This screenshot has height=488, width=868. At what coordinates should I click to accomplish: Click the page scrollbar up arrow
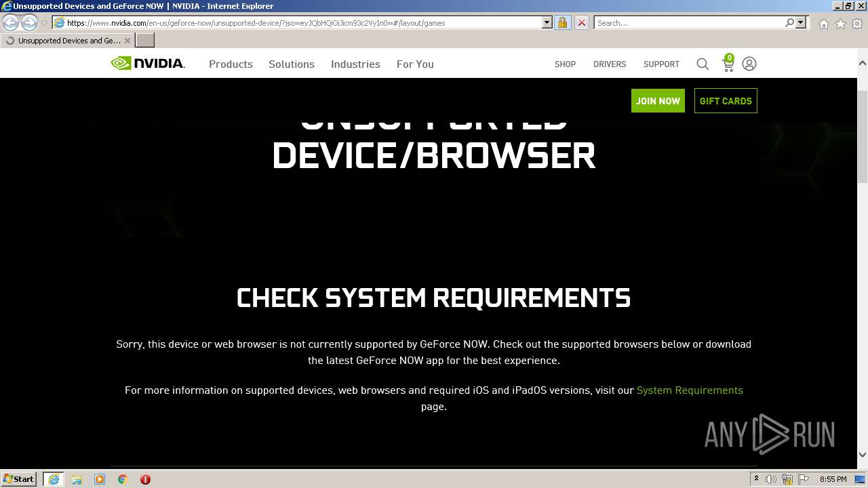tap(863, 63)
